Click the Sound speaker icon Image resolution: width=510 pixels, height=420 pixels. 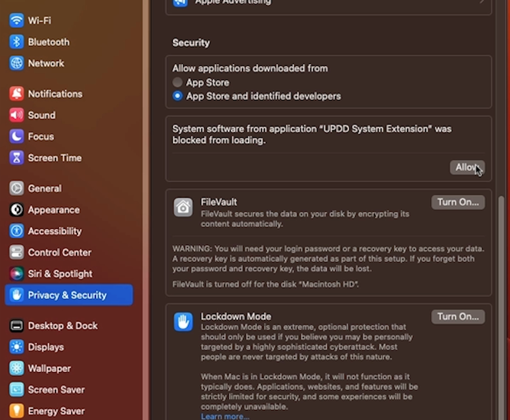17,115
